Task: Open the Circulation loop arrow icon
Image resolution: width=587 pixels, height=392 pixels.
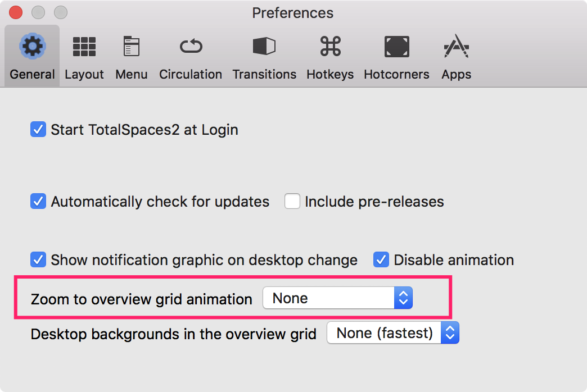Action: [x=191, y=47]
